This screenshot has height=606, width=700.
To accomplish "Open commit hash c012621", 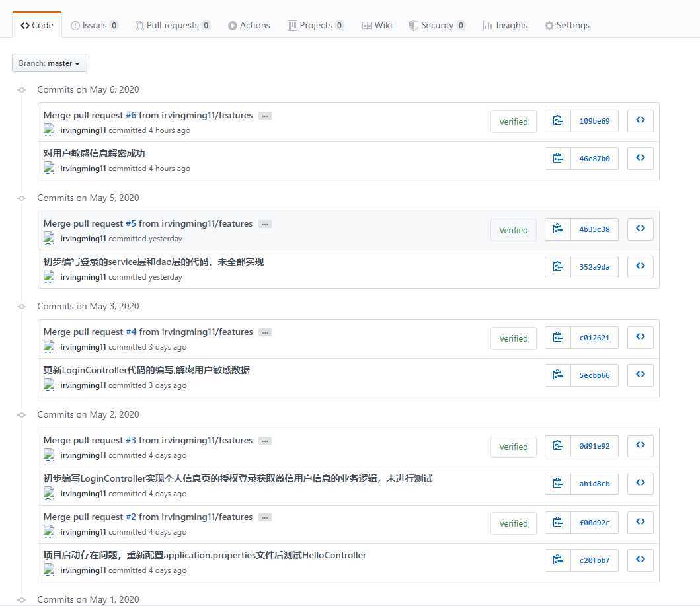I will point(595,338).
